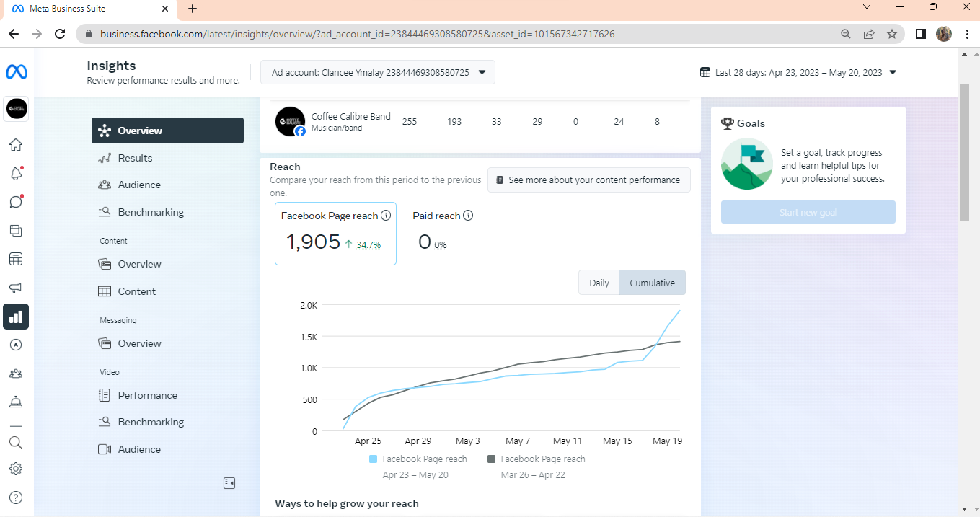
Task: Click See more about your content performance
Action: coord(588,180)
